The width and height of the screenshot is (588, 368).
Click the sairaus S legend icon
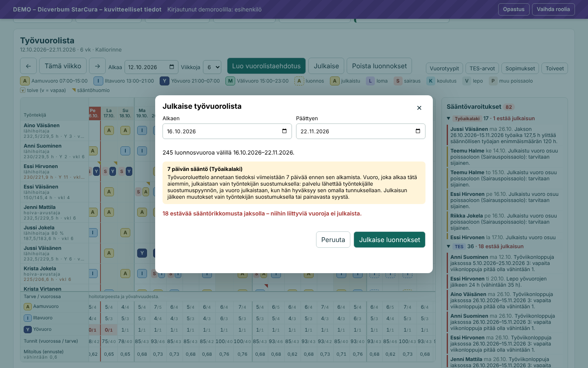click(398, 81)
